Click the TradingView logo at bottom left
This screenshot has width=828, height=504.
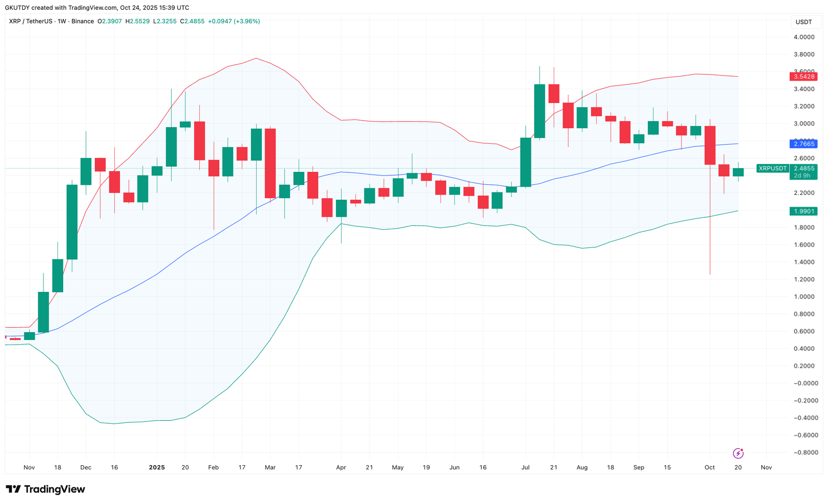46,489
